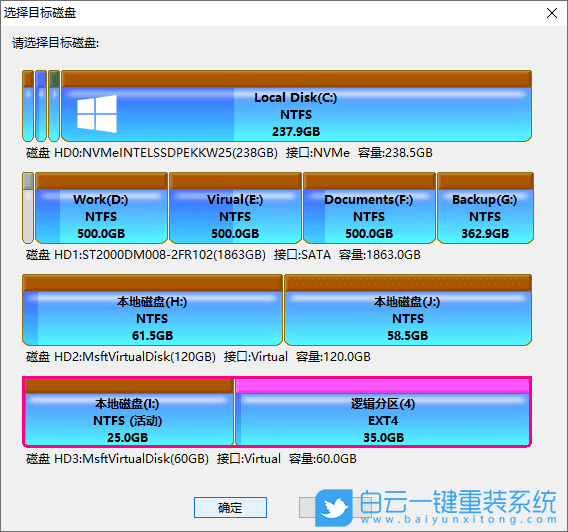Close the 选择目标磁盘 dialog
The height and width of the screenshot is (532, 568).
pyautogui.click(x=552, y=13)
